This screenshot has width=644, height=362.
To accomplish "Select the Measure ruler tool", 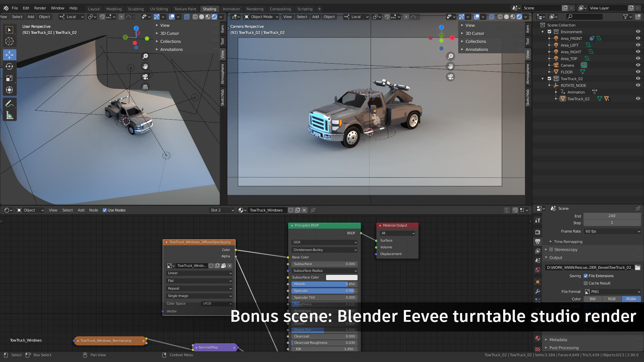I will pos(9,115).
